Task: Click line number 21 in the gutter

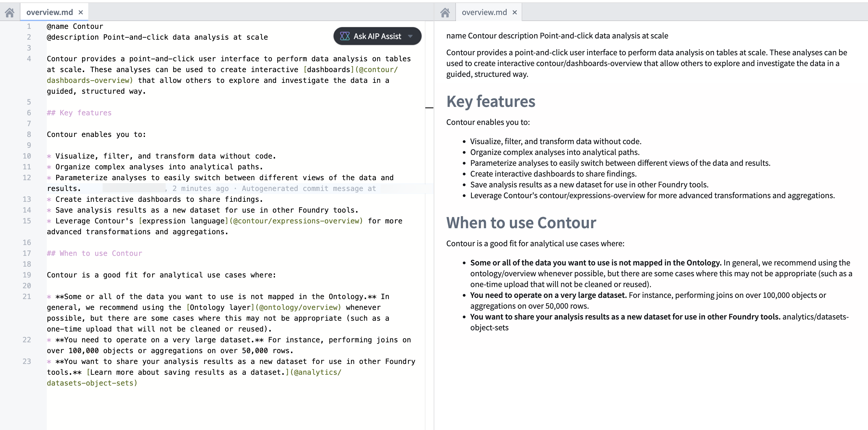Action: [x=27, y=297]
